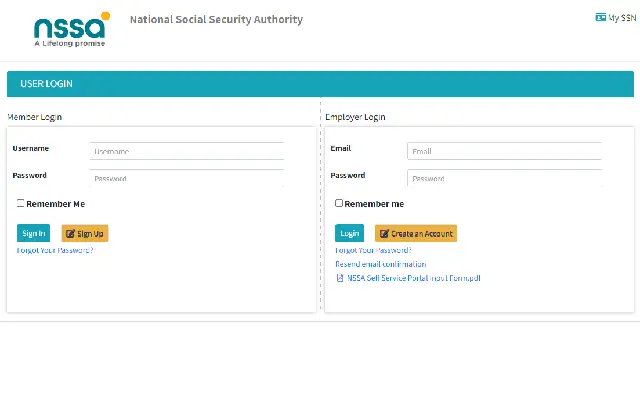Click the National Social Security Authority heading

pos(216,19)
